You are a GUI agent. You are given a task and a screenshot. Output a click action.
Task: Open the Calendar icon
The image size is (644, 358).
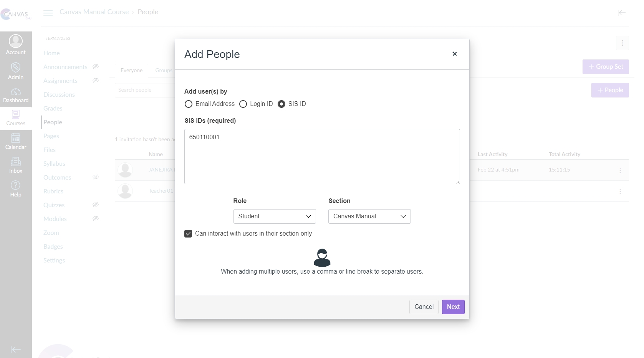tap(16, 138)
